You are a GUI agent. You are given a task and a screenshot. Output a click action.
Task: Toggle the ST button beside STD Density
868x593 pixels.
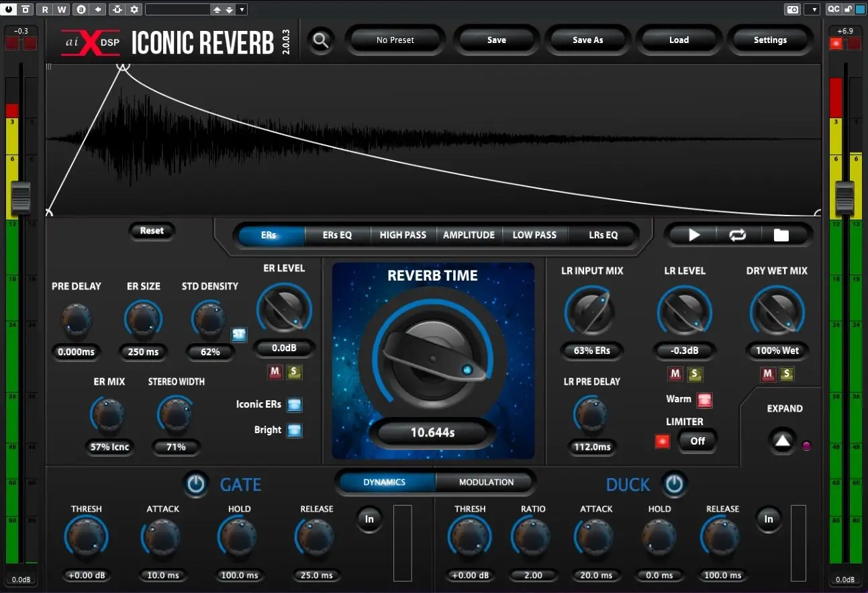239,334
